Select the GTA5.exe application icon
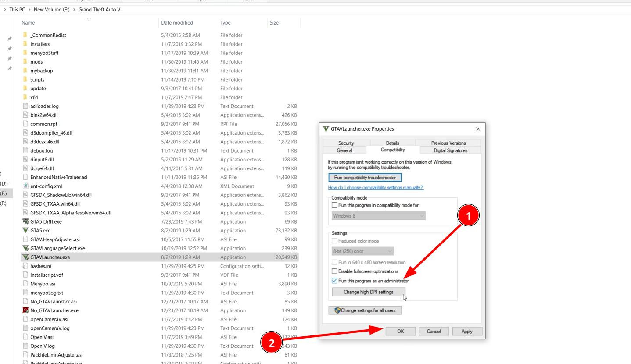The image size is (631, 364). pyautogui.click(x=25, y=230)
